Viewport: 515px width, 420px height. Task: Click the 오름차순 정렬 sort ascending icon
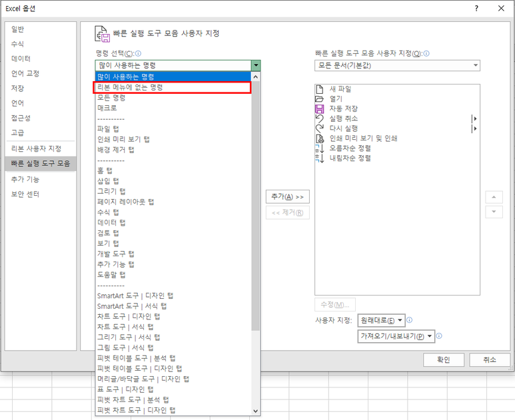[320, 148]
